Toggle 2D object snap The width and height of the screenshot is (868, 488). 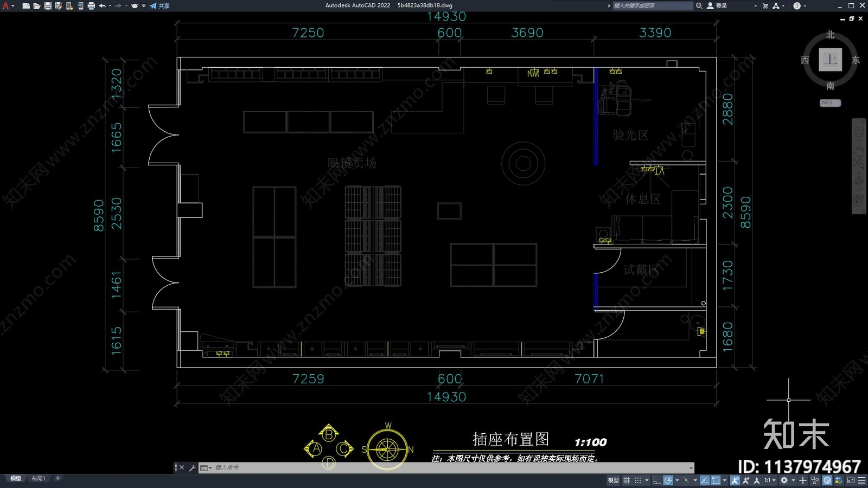coord(716,480)
